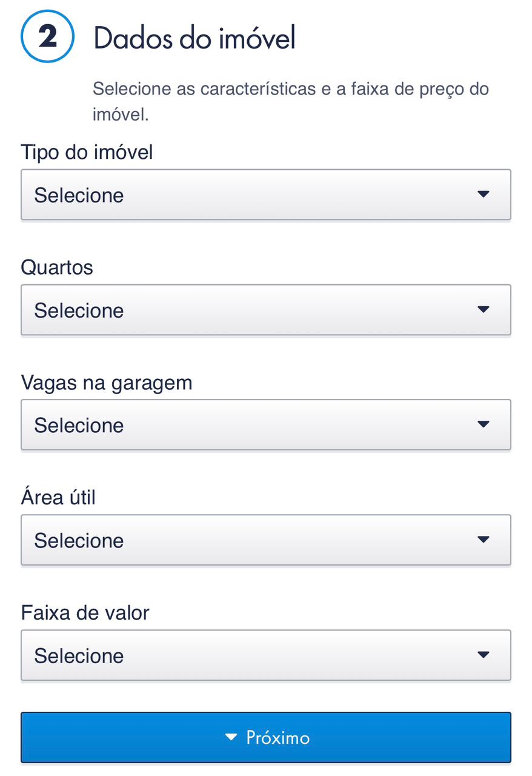Click the caret arrow in Área útil field
The height and width of the screenshot is (776, 532).
tap(483, 540)
